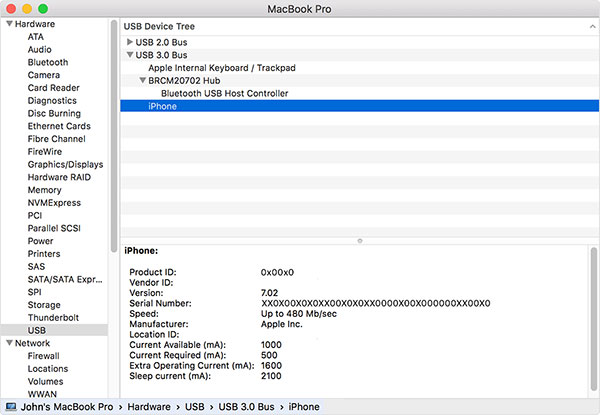
Task: Collapse the Network section triangle
Action: [x=10, y=343]
